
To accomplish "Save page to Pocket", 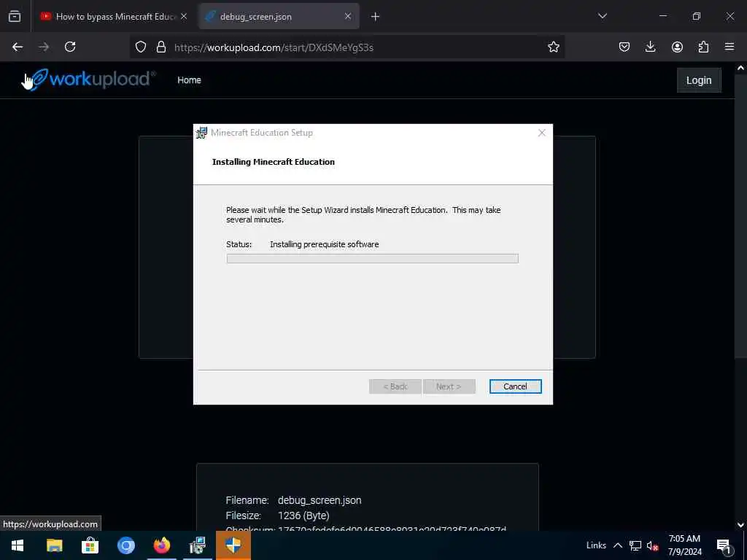I will pyautogui.click(x=624, y=47).
